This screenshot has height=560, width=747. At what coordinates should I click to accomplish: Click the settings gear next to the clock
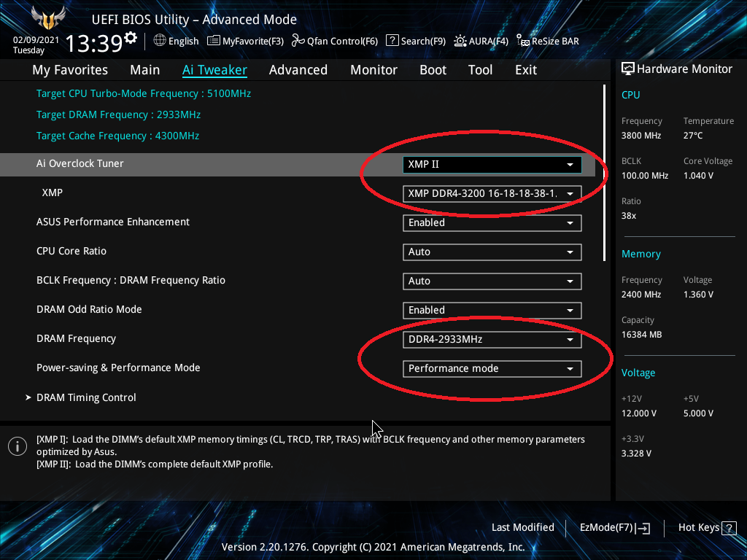click(x=131, y=37)
